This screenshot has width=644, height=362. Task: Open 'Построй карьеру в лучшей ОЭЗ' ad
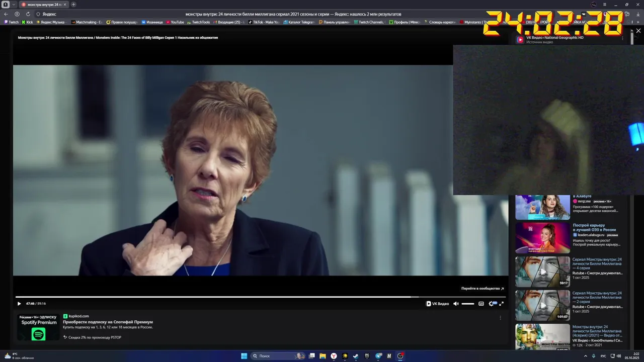pos(594,227)
